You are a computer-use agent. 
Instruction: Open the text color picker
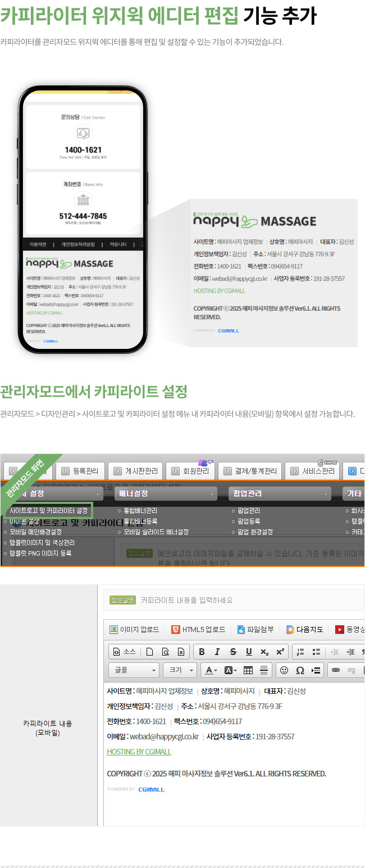(x=211, y=670)
